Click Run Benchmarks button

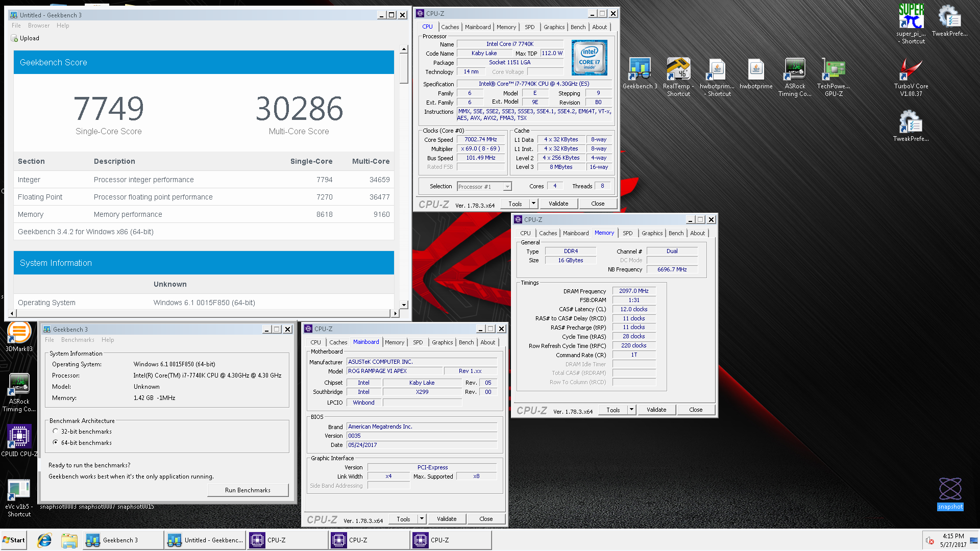(248, 490)
